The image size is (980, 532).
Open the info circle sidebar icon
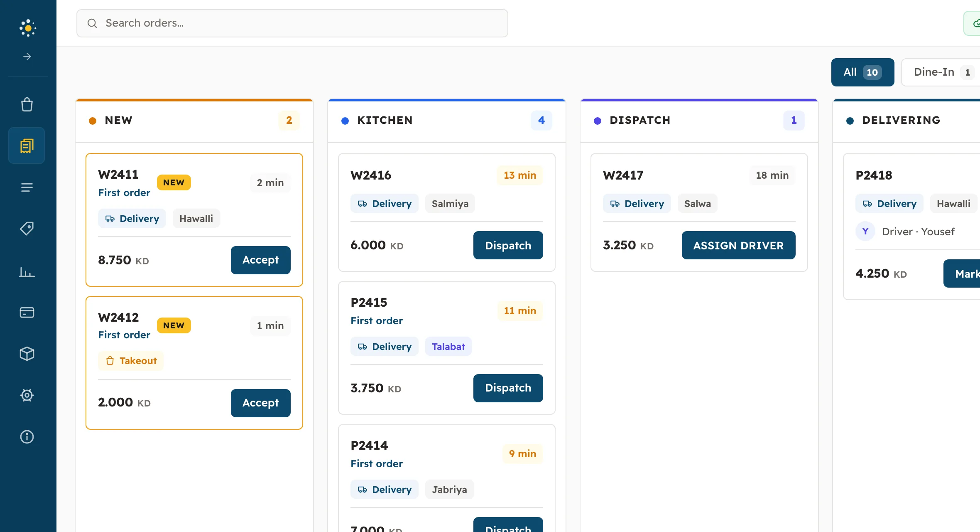[27, 437]
